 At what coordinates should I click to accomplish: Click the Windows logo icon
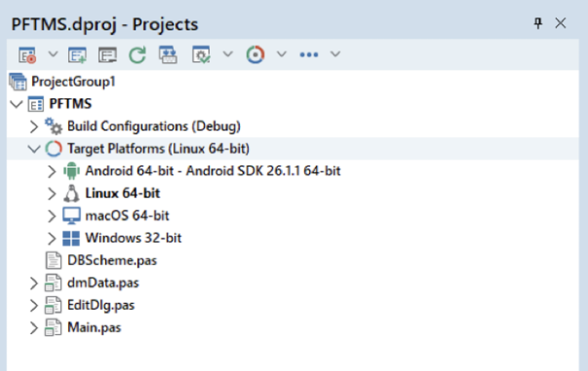point(71,238)
